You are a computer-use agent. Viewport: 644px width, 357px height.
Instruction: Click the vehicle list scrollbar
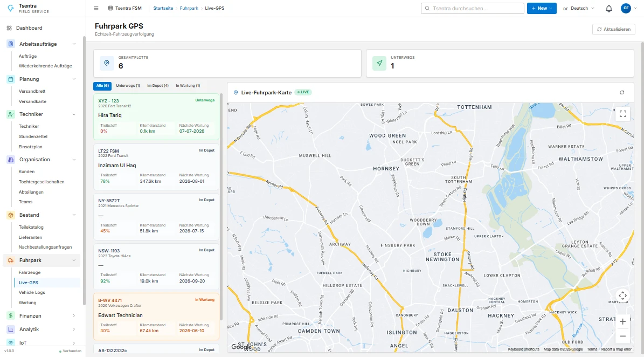point(221,208)
